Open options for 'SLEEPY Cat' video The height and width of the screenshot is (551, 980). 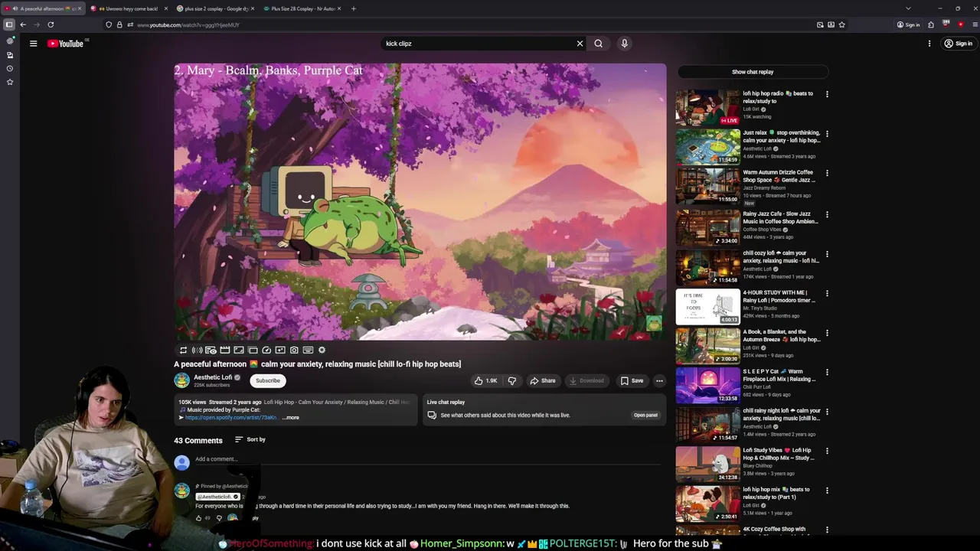click(827, 372)
